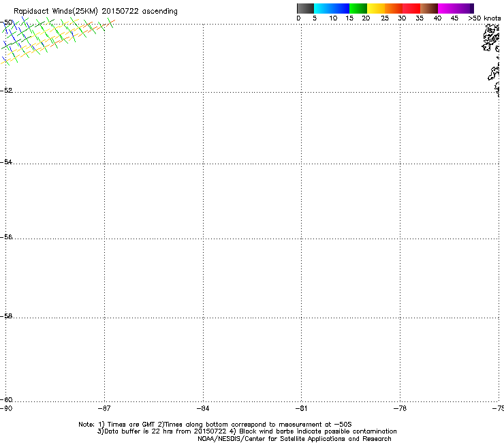Viewport: 504px width, 443px height.
Task: Select the cyan-blue 5-15 knots color band
Action: point(332,8)
